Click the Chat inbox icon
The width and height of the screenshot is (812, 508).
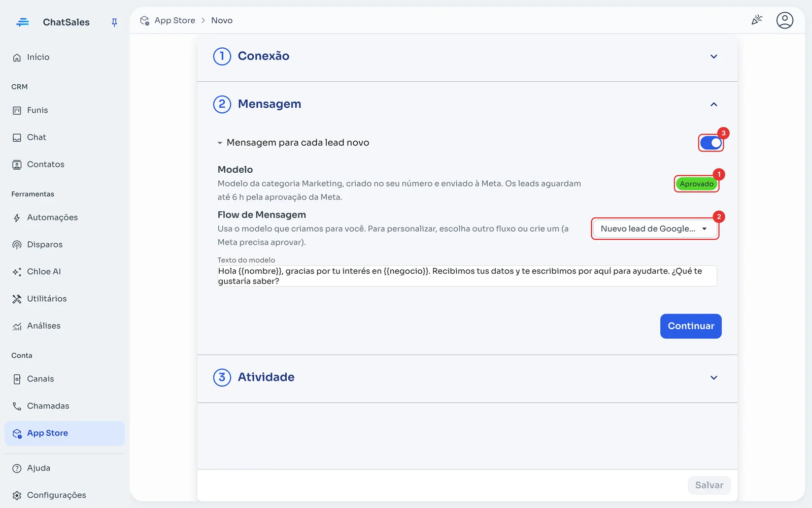pos(17,138)
